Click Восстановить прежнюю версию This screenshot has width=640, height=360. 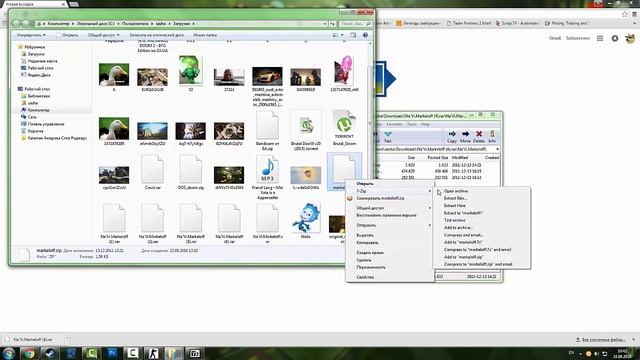click(386, 215)
